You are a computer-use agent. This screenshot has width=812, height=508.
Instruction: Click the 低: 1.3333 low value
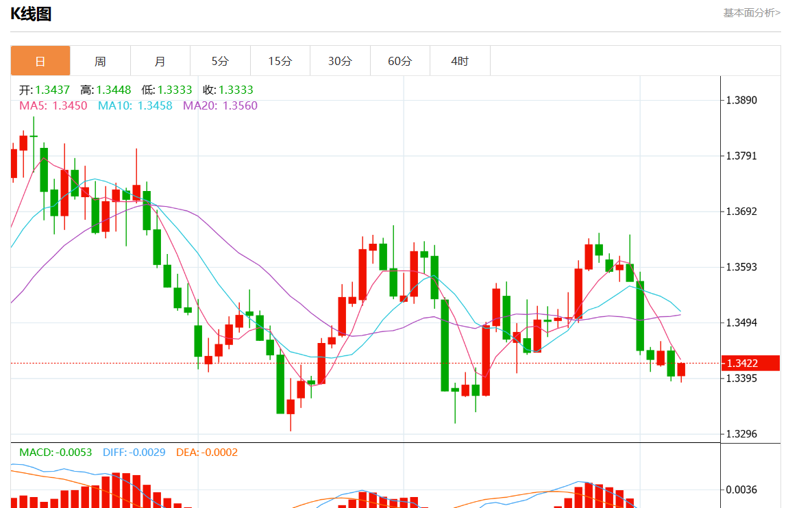coord(167,90)
